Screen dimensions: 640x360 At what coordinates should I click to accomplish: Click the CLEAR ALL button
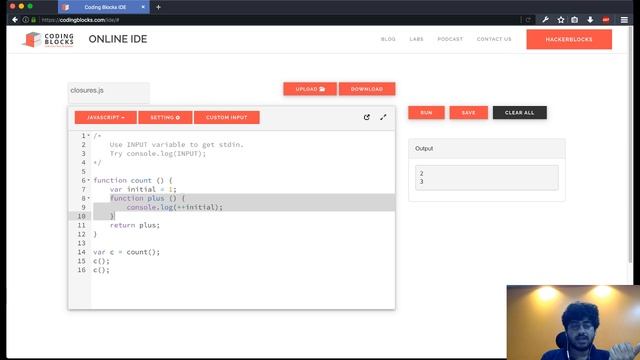click(520, 113)
